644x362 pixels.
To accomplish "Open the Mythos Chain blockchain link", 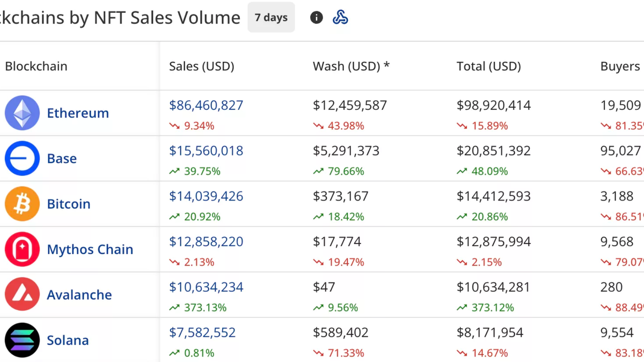I will 90,249.
